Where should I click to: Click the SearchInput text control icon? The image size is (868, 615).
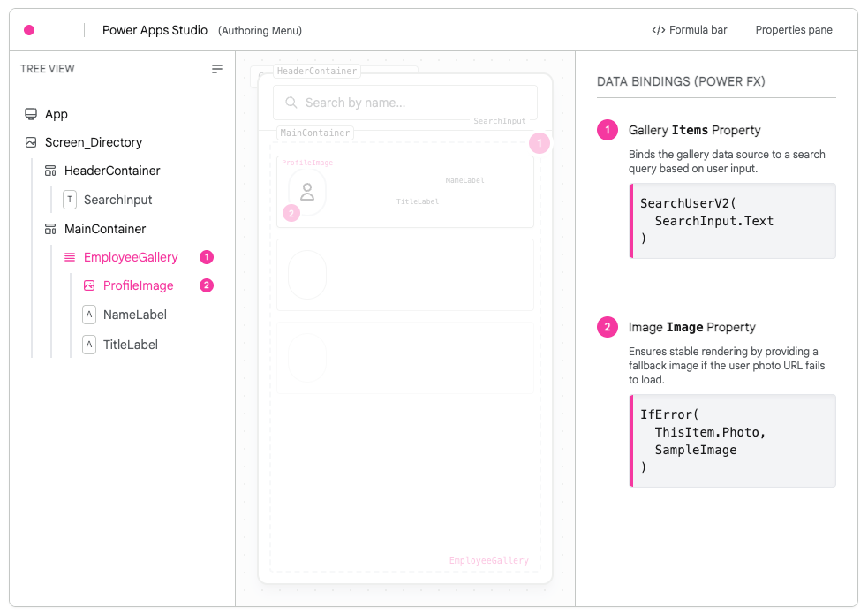70,200
